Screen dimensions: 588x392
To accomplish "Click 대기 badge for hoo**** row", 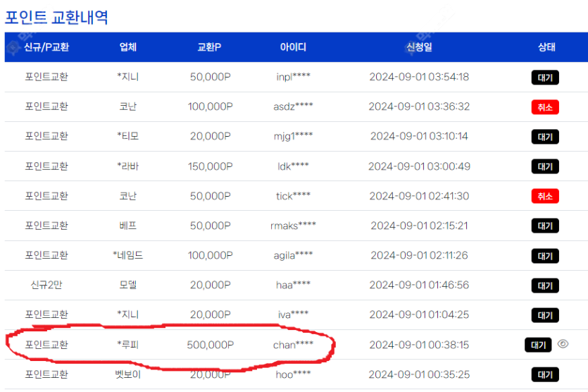I will (544, 374).
